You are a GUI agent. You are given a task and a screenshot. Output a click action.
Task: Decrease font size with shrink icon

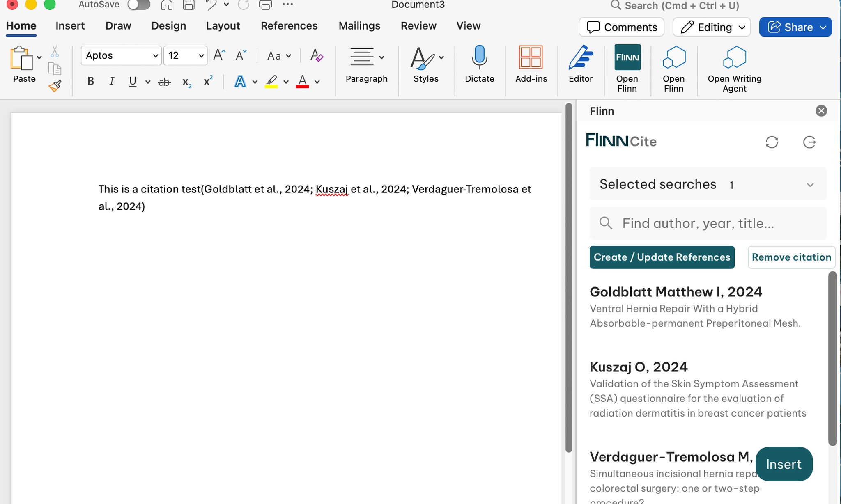click(x=241, y=55)
